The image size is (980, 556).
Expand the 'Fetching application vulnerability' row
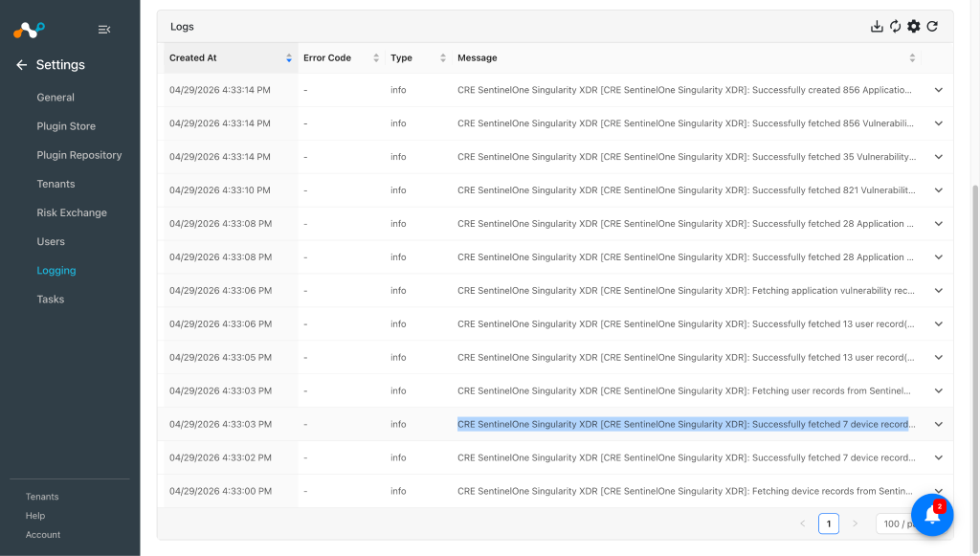[938, 291]
